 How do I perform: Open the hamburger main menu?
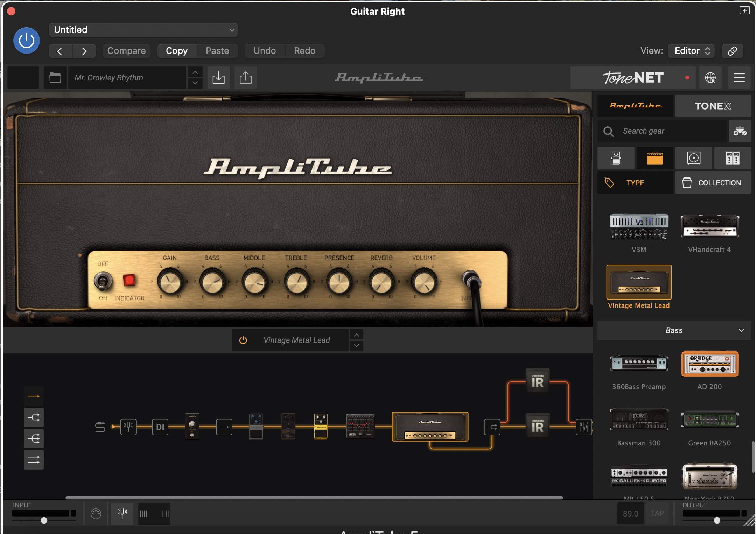point(739,78)
